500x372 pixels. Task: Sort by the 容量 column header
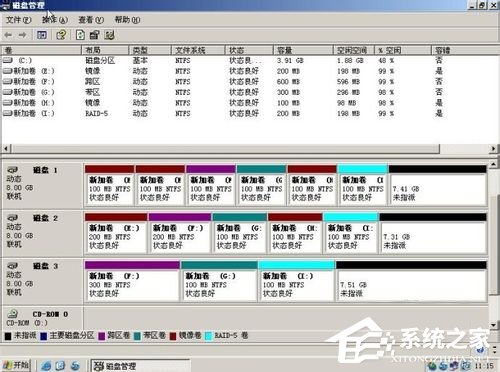click(303, 50)
